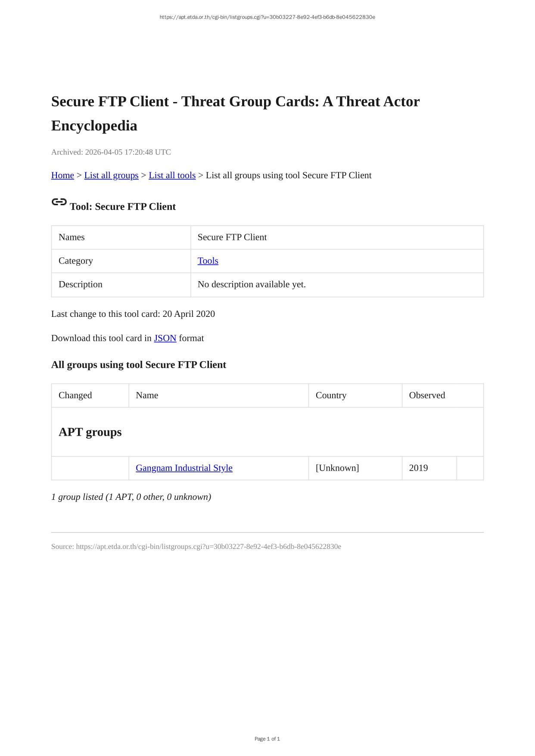Screen dimensions: 535x756
Task: Click the Page 1 of 1 indicator
Action: [x=267, y=739]
